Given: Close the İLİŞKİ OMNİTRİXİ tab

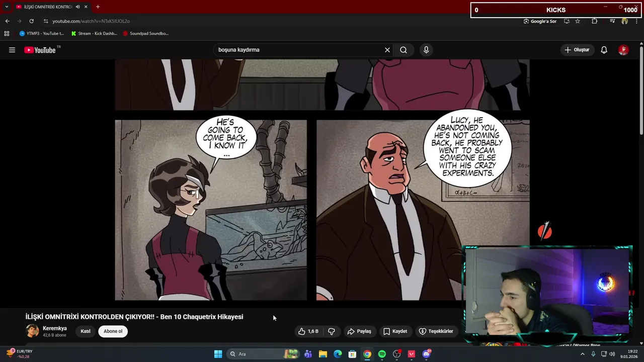Looking at the screenshot, I should point(86,7).
